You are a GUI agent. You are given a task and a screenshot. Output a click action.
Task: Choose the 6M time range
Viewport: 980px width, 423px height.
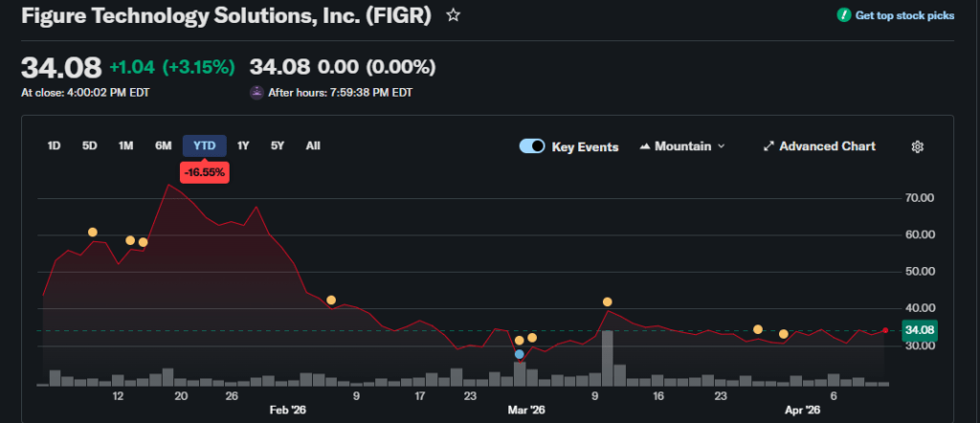click(164, 145)
